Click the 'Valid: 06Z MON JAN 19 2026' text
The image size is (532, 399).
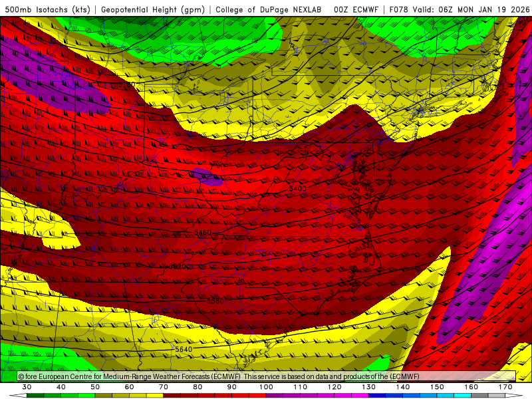[x=471, y=9]
